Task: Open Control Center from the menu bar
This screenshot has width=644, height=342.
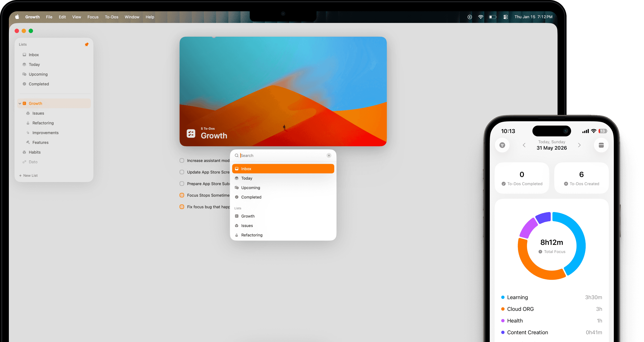Action: [505, 17]
